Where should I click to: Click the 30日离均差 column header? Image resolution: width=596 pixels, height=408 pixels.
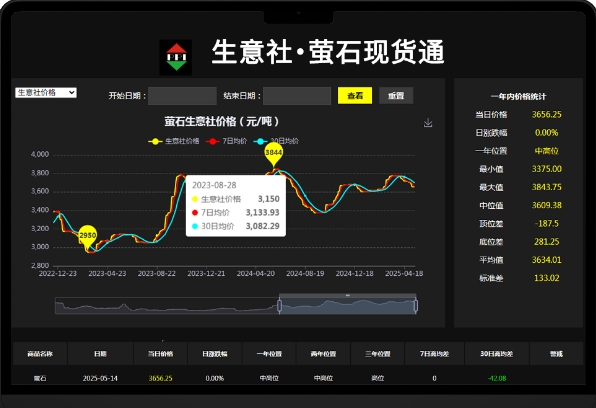pos(496,354)
